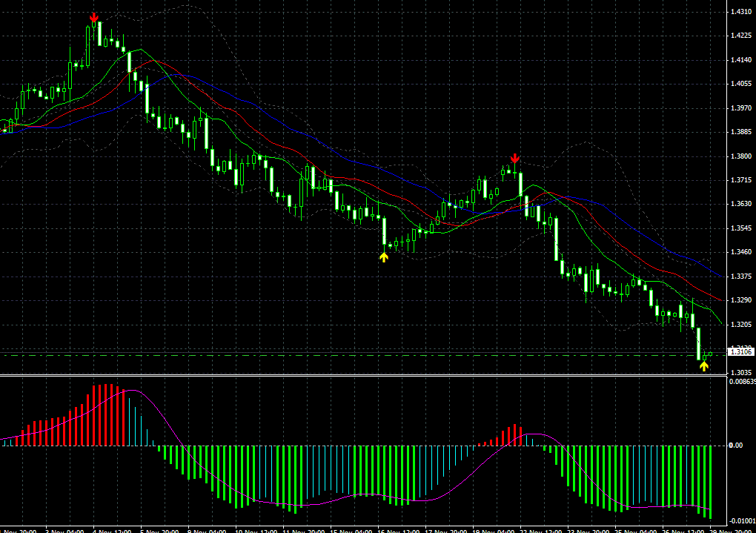Click the 22 Nov 12:00 time axis label
Image resolution: width=756 pixels, height=533 pixels.
[540, 531]
